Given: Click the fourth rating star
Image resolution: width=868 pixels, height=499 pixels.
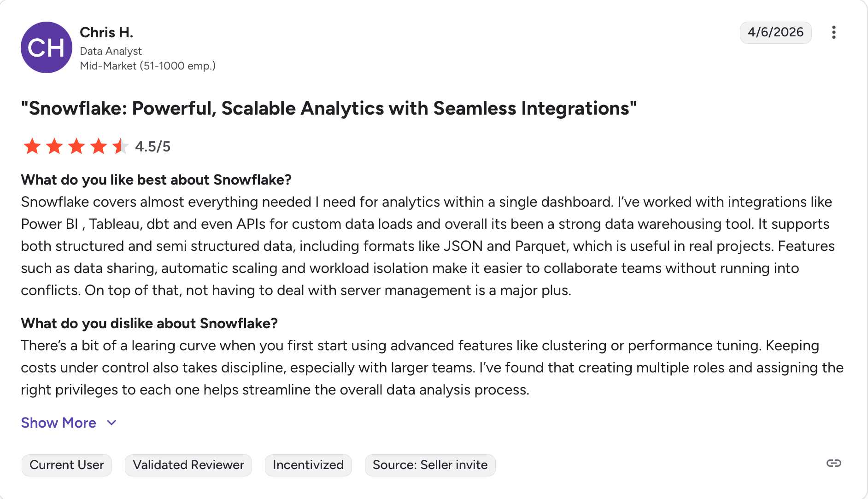Looking at the screenshot, I should 99,146.
